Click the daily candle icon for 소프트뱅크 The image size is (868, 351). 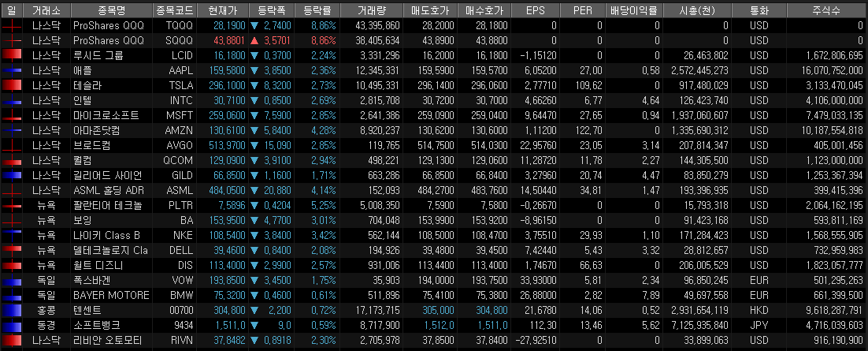11,325
